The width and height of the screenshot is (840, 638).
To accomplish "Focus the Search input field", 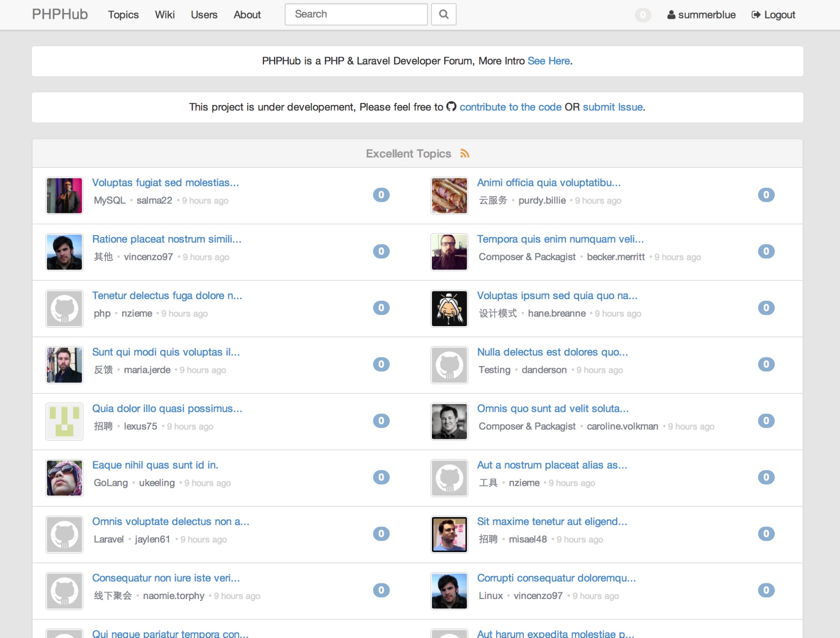I will pyautogui.click(x=356, y=14).
